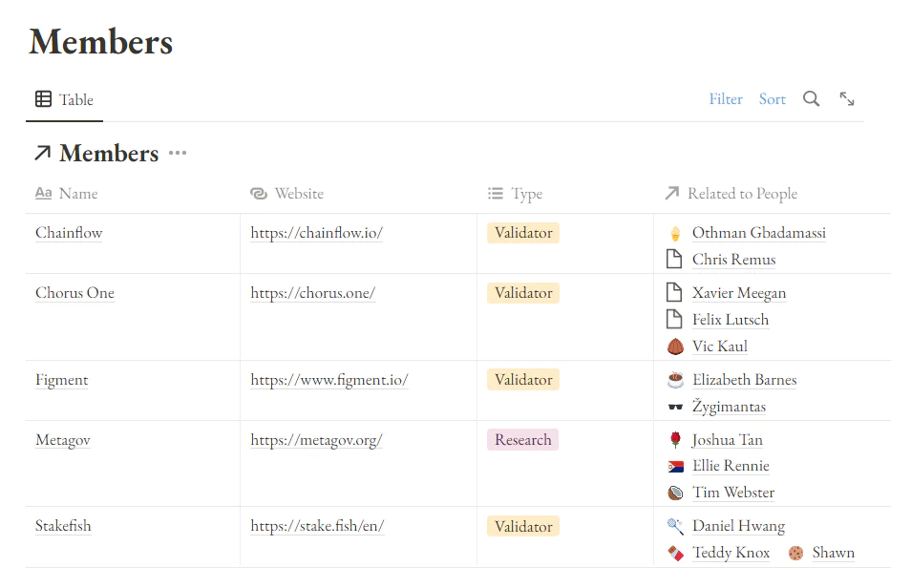Click the large Members page title
The height and width of the screenshot is (588, 911).
[x=101, y=42]
